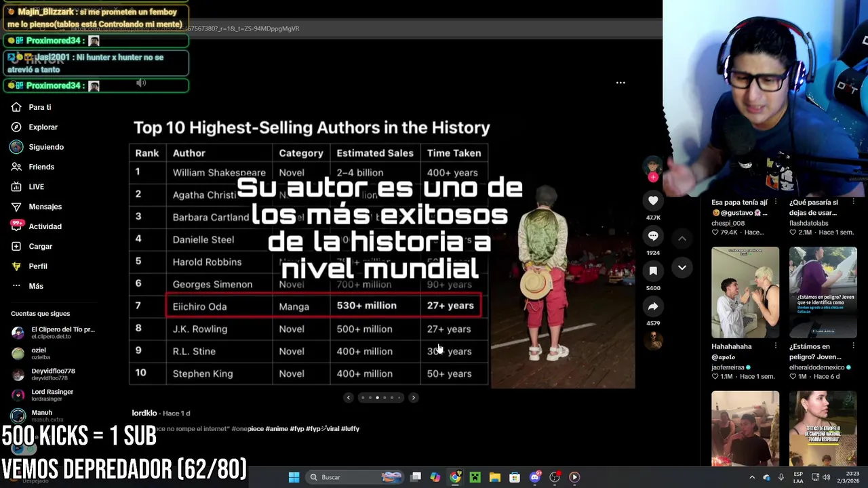868x488 pixels.
Task: Open options for ¿Estamos en peligro? card
Action: coord(854,346)
